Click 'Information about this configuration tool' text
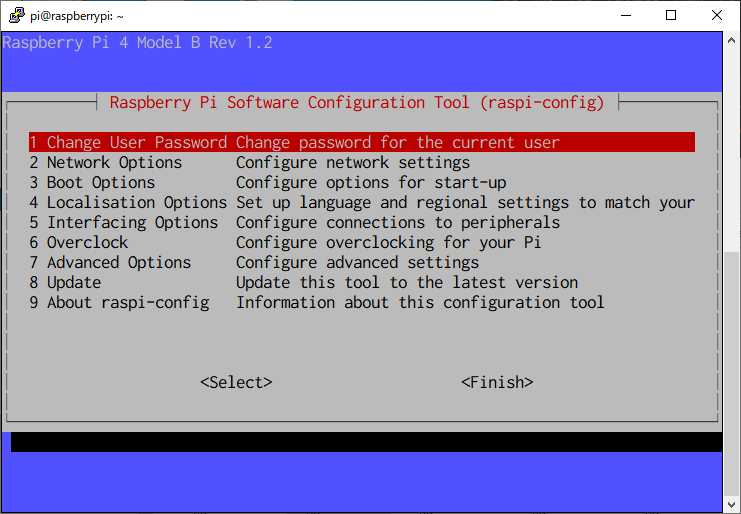741x514 pixels. (420, 303)
